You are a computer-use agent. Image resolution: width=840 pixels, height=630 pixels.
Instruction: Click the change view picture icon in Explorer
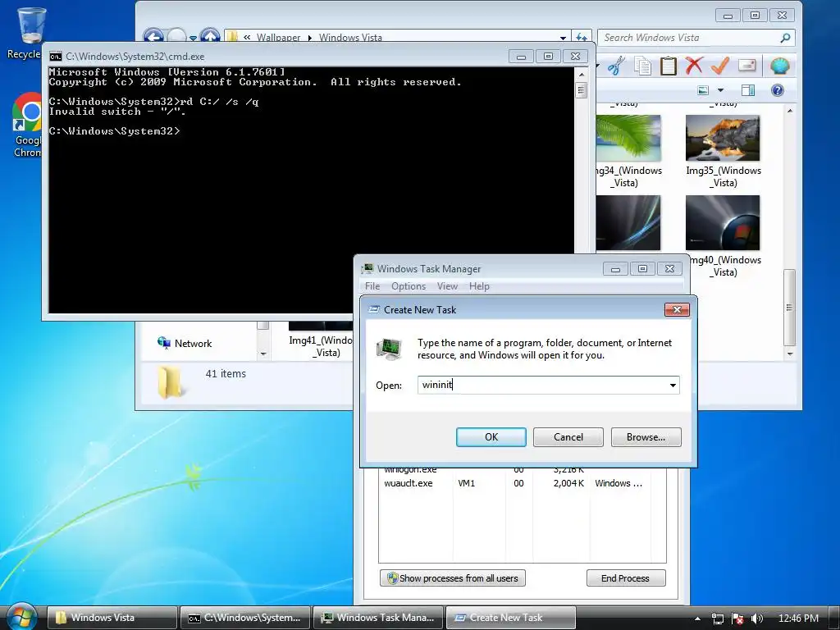(703, 90)
